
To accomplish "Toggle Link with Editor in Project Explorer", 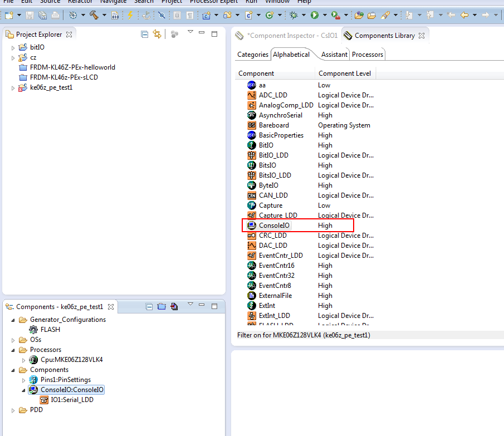I will (157, 34).
